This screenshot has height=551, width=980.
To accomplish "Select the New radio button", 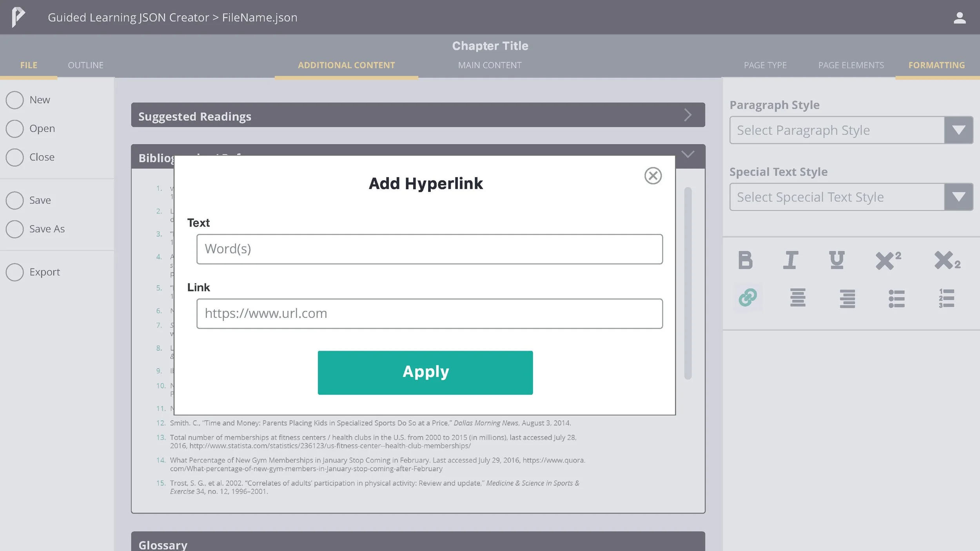I will (15, 100).
